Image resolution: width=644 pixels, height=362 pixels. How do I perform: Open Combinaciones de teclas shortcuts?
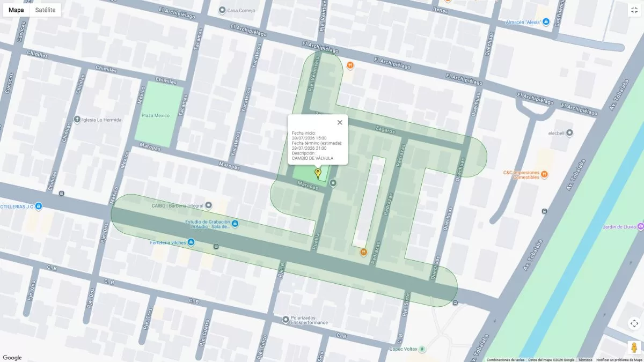click(x=506, y=360)
